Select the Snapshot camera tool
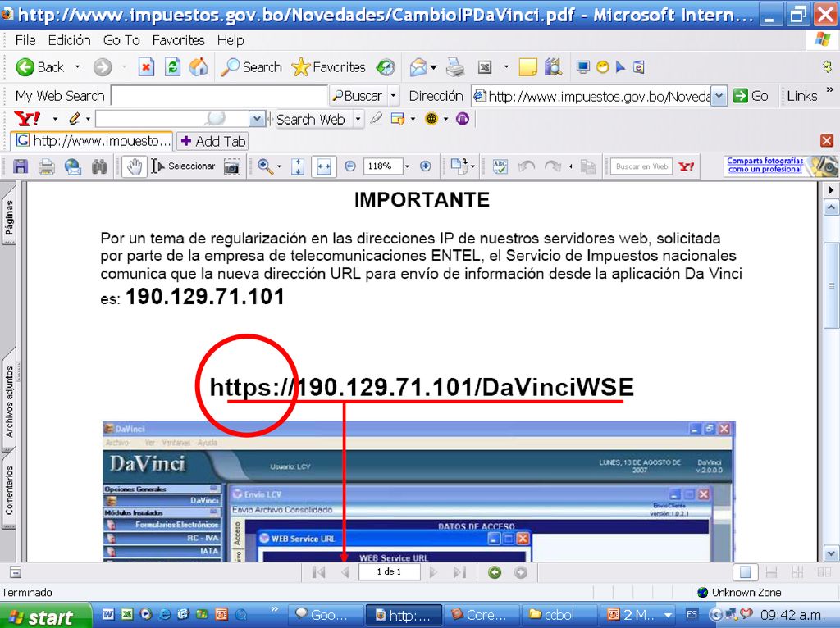Image resolution: width=840 pixels, height=628 pixels. pyautogui.click(x=231, y=166)
